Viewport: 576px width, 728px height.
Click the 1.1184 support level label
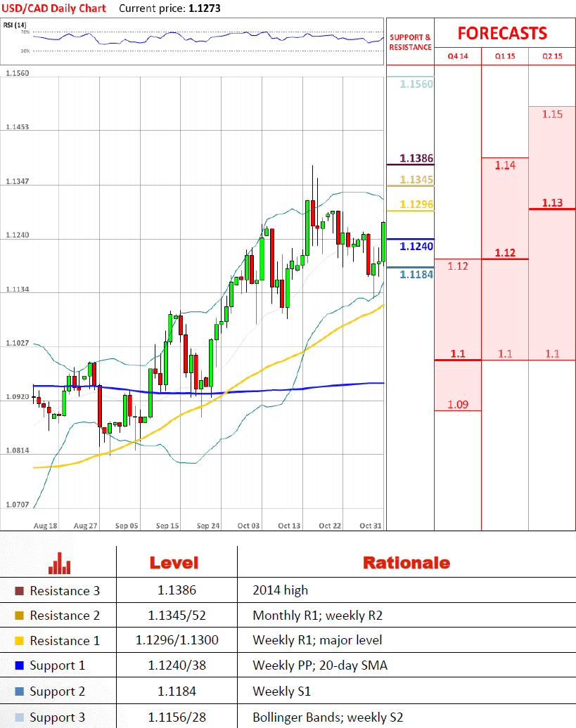[x=416, y=274]
